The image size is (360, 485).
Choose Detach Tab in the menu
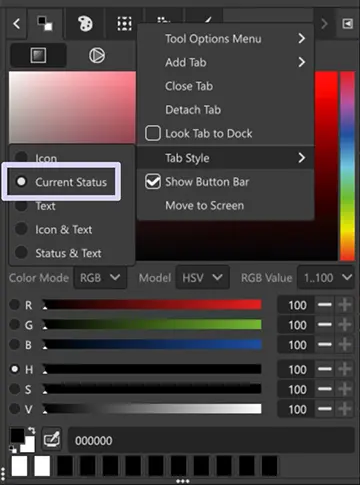click(226, 110)
